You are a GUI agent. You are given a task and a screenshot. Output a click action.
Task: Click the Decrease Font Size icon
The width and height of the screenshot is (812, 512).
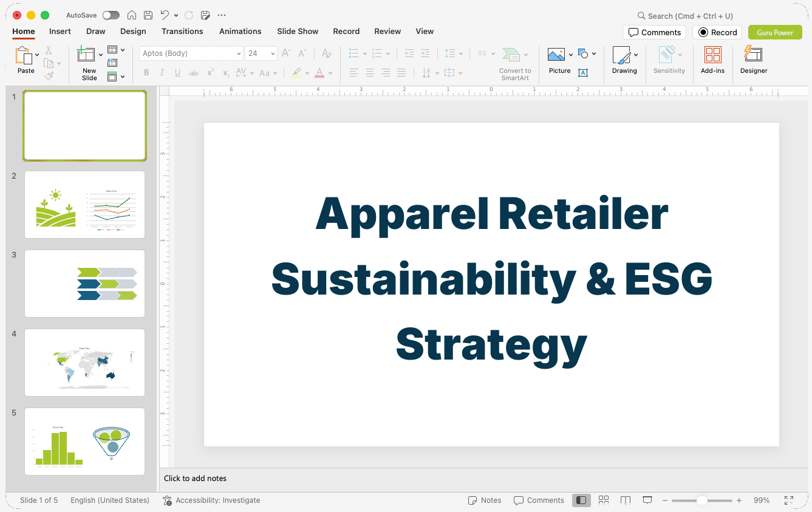click(302, 53)
